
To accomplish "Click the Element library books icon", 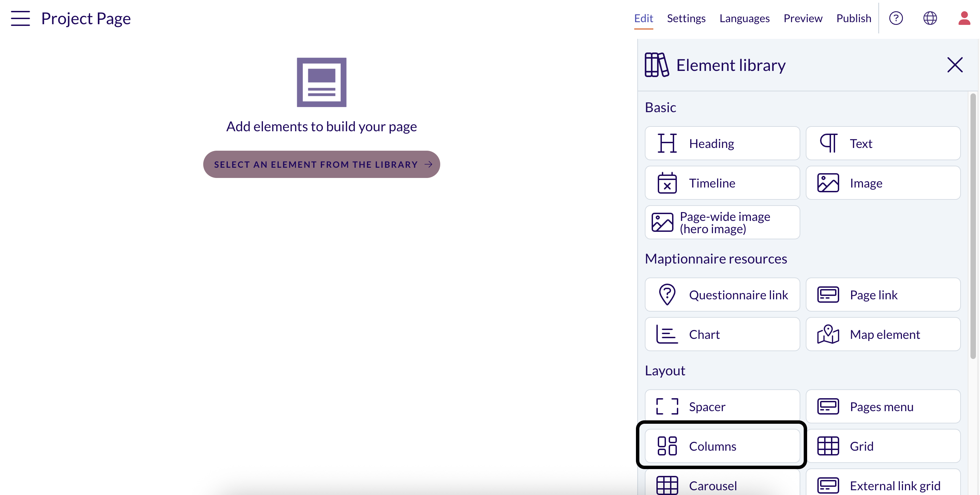I will click(x=656, y=65).
